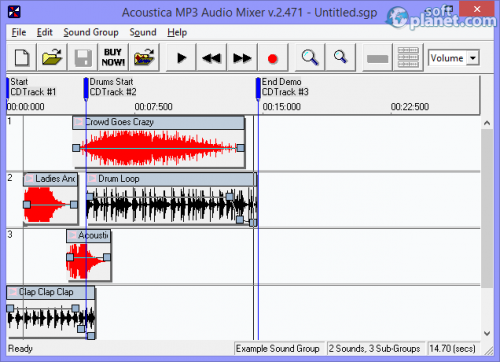Screen dimensions: 500x362
Task: Open the Volume dropdown list
Action: point(473,58)
